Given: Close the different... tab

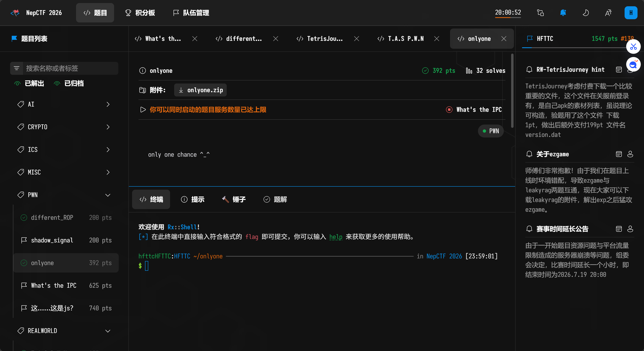Looking at the screenshot, I should point(276,38).
